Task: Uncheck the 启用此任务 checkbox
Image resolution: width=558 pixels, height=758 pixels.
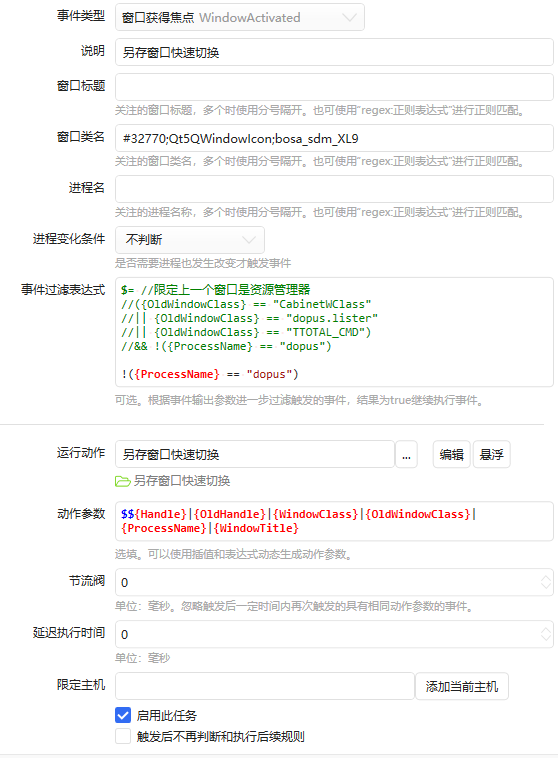Action: (x=123, y=715)
